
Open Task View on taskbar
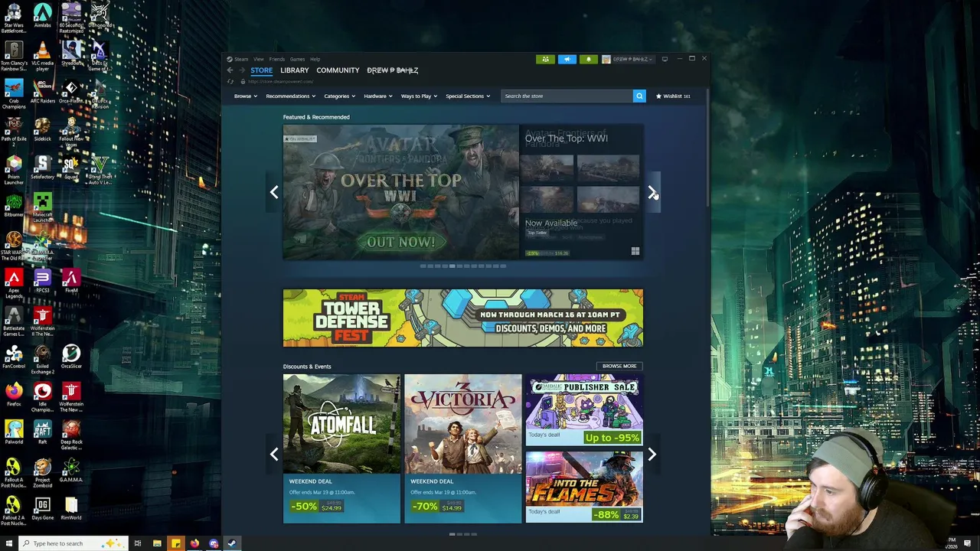click(x=138, y=543)
